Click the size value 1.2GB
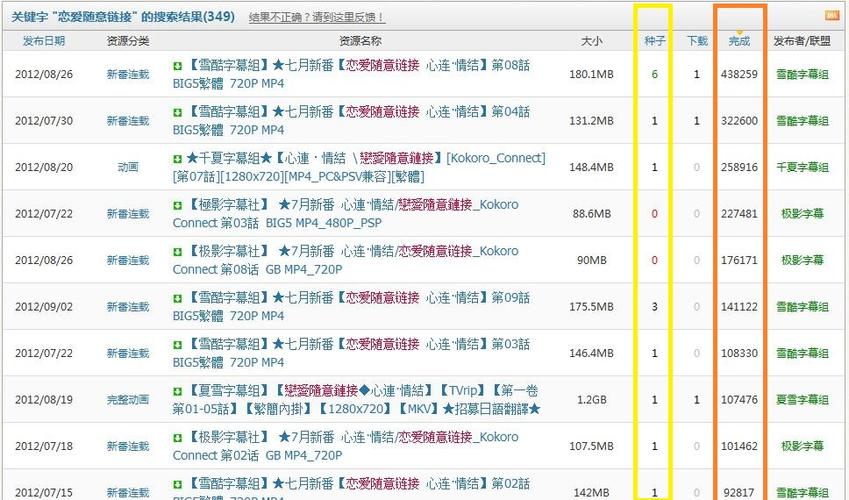The image size is (849, 500). (591, 400)
